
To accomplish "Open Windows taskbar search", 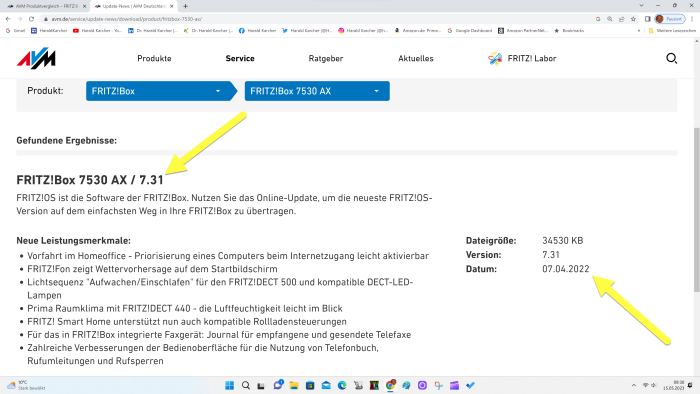I will pos(246,386).
